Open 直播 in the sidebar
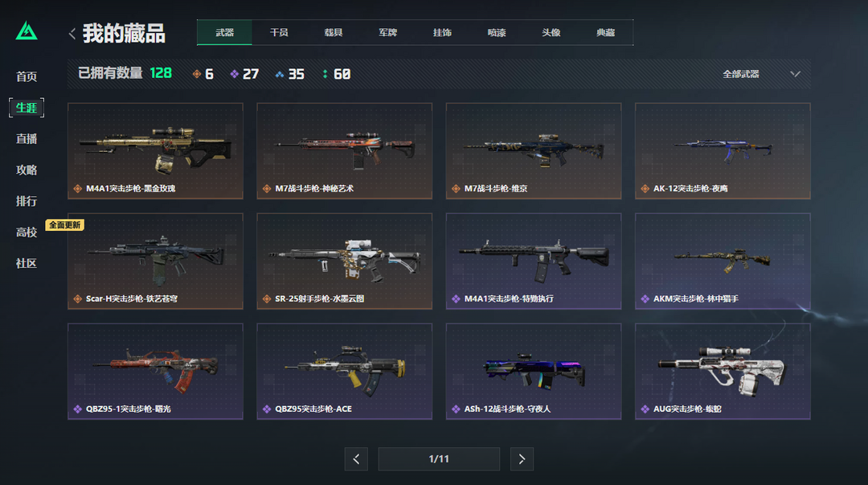Viewport: 868px width, 485px height. pos(27,138)
